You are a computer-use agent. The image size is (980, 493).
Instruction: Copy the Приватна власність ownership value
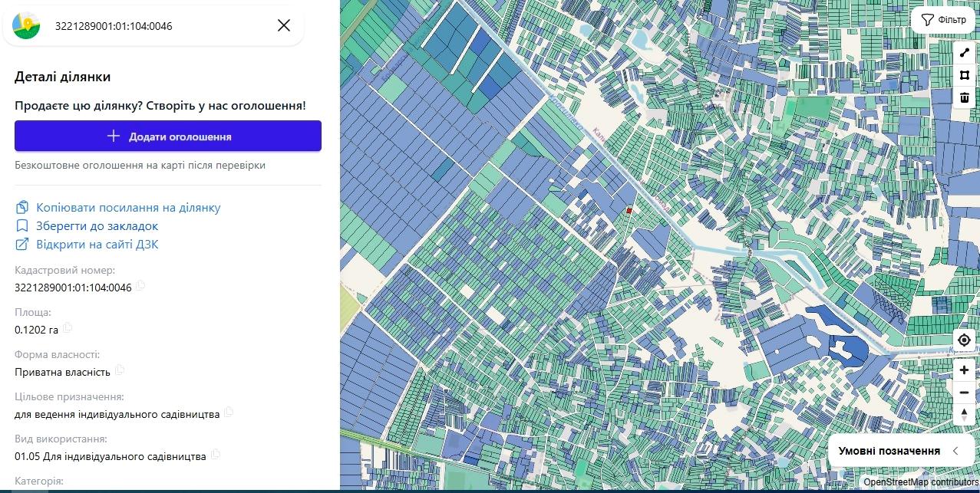[120, 370]
